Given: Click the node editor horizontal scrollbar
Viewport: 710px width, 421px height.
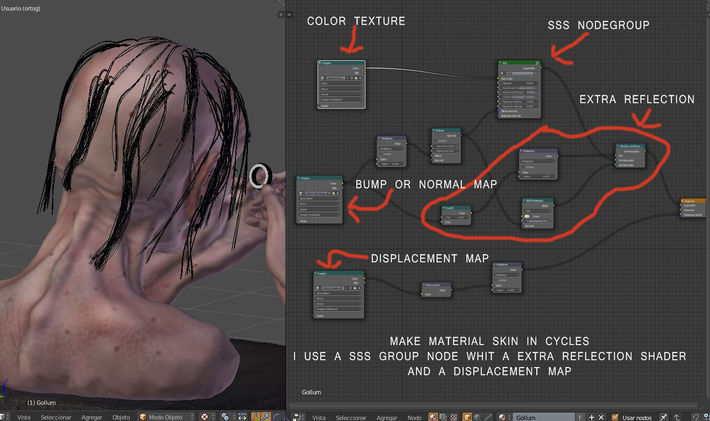Looking at the screenshot, I should 494,405.
